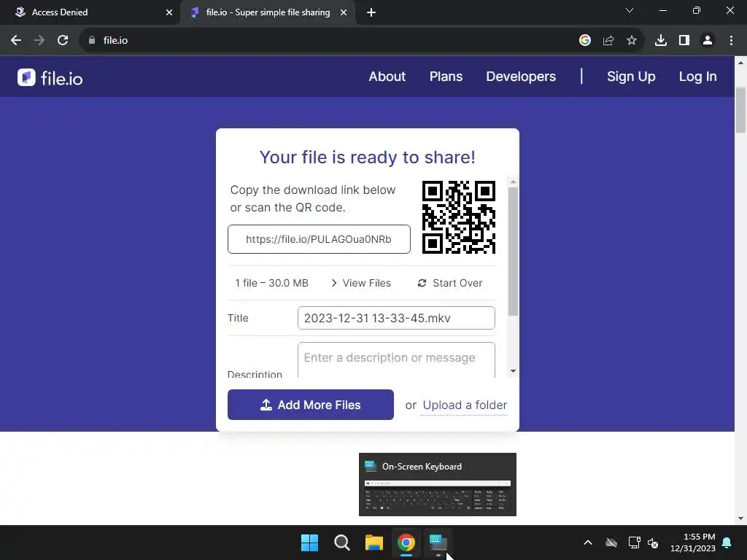Click the '1 file – 30.0 MB' text
The height and width of the screenshot is (560, 747).
[x=271, y=283]
